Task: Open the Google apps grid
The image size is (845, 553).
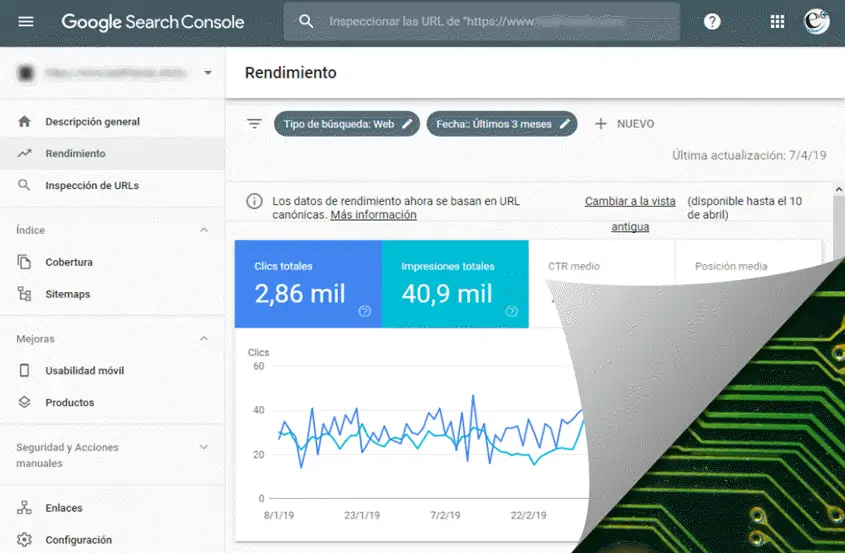Action: pos(777,22)
